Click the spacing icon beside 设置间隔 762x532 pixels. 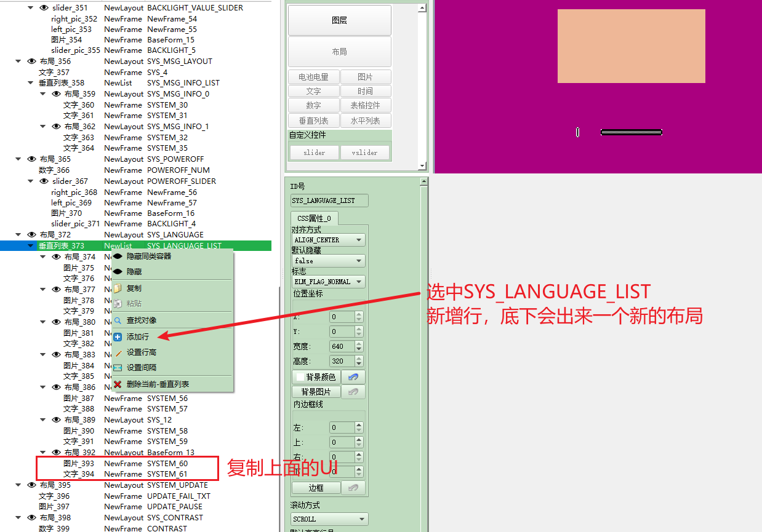click(118, 368)
